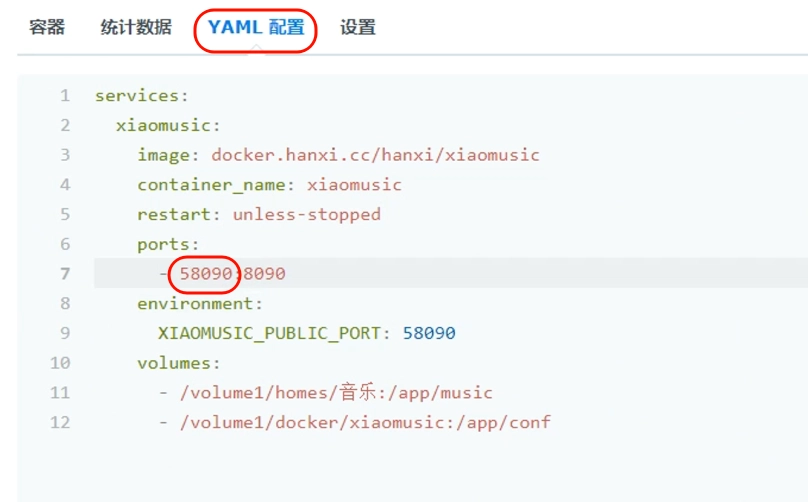Switch to the 容器 tab
The width and height of the screenshot is (808, 502).
point(47,27)
